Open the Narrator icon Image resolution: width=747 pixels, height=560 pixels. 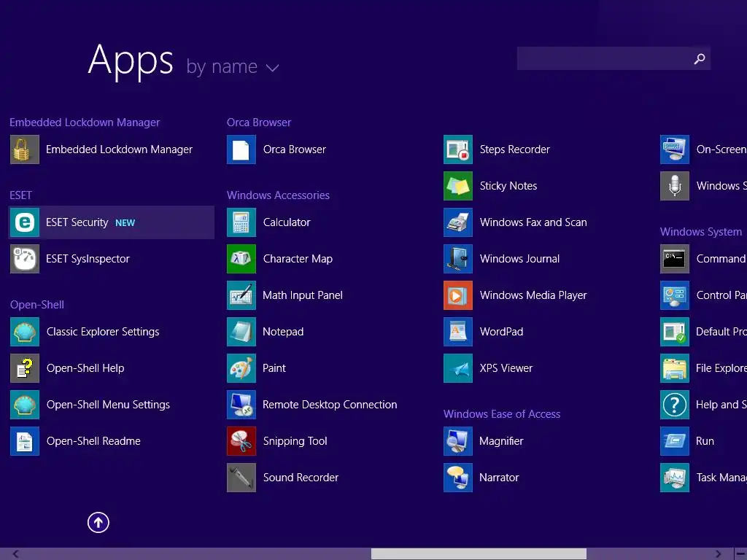pos(458,478)
